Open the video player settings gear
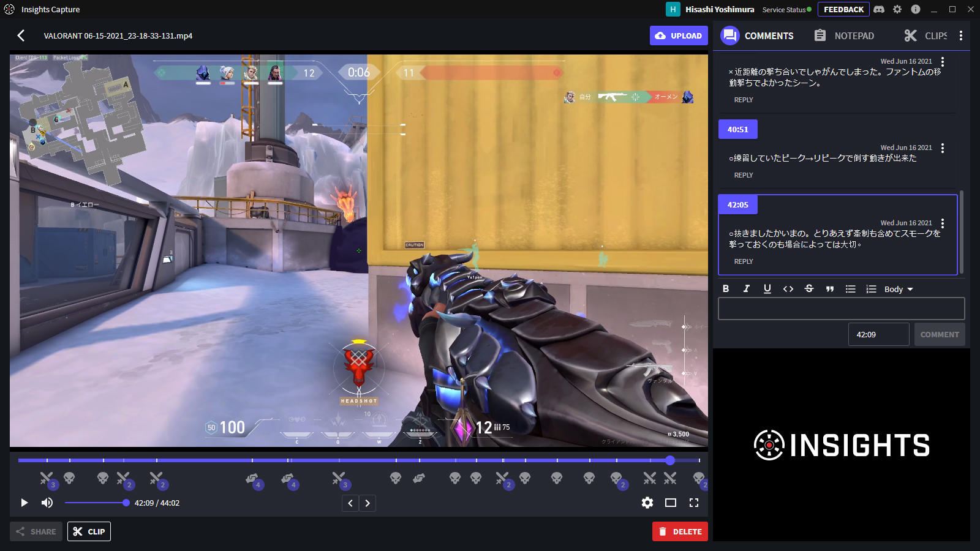The width and height of the screenshot is (980, 551). coord(647,503)
